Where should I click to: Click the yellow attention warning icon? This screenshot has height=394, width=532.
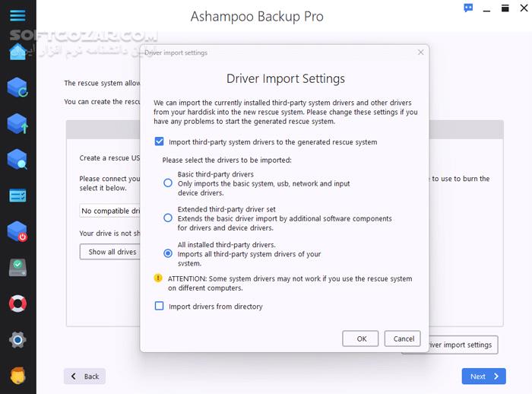[x=158, y=278]
